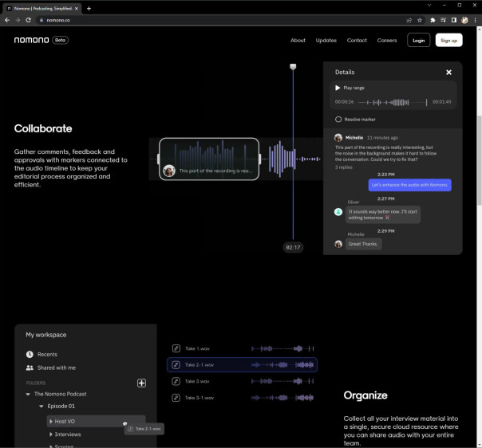Screen dimensions: 482x448
Task: Click the Great! Thanks. reply bubble
Action: coord(363,244)
